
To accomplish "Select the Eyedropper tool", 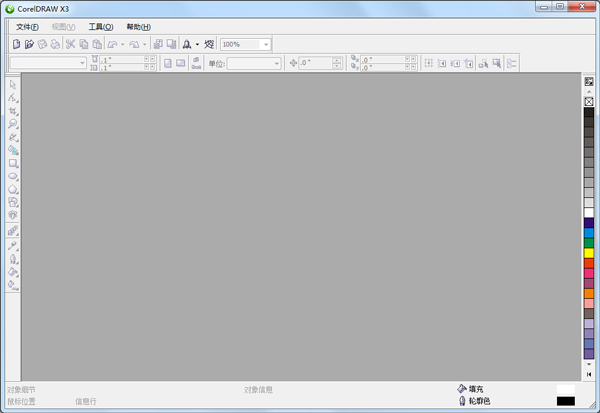I will point(13,246).
